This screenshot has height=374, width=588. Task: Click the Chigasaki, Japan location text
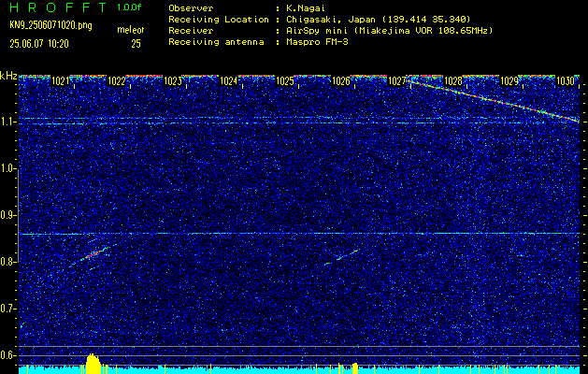coord(378,19)
